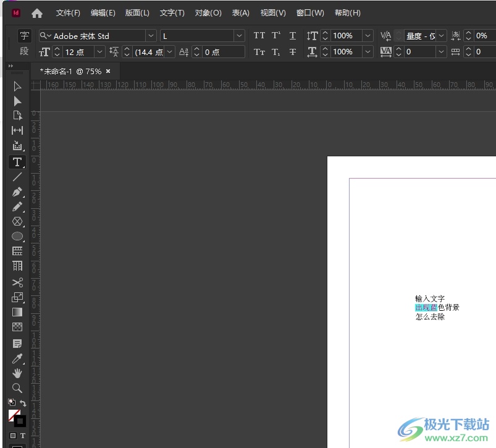Toggle underline text formatting
The image size is (496, 448).
point(293,36)
